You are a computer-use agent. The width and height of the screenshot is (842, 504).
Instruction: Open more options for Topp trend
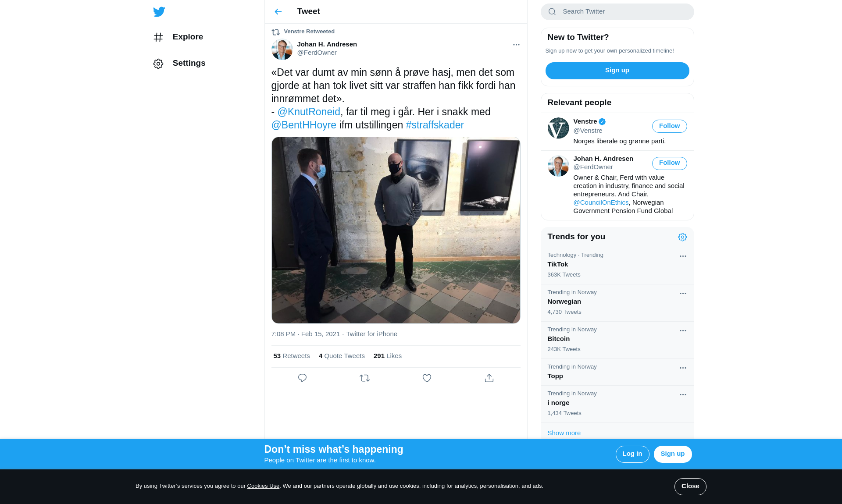point(683,368)
